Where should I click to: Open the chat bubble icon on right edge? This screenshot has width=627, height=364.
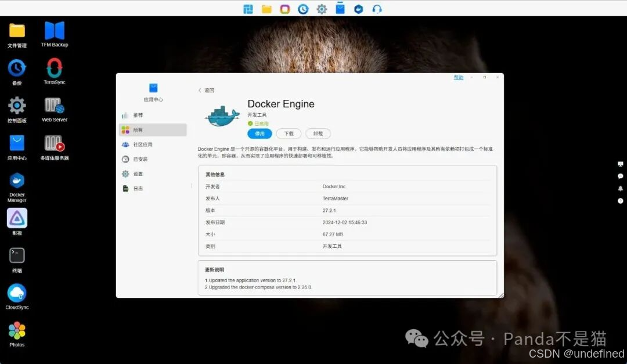(620, 176)
